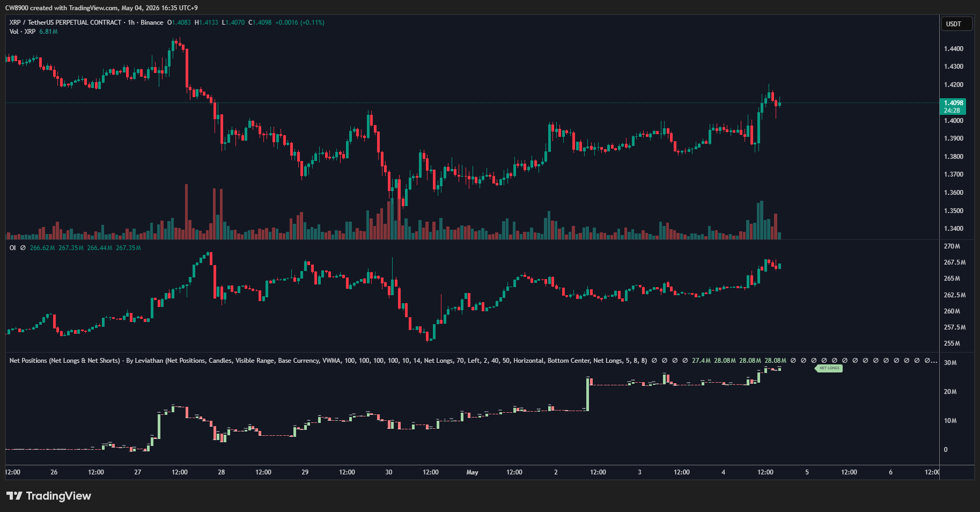The image size is (980, 512).
Task: Click the open value O1.4083
Action: [179, 23]
